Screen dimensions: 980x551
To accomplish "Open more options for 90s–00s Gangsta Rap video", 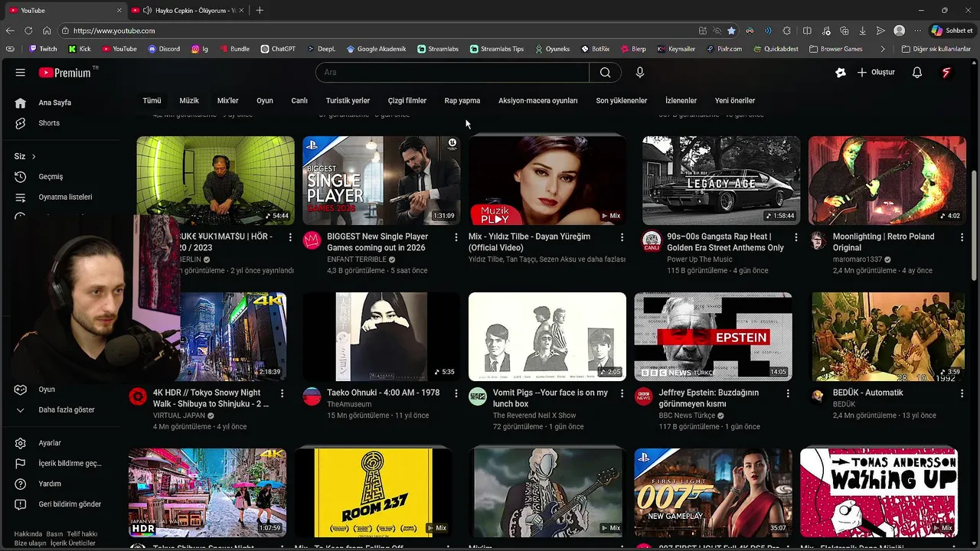I will click(795, 238).
